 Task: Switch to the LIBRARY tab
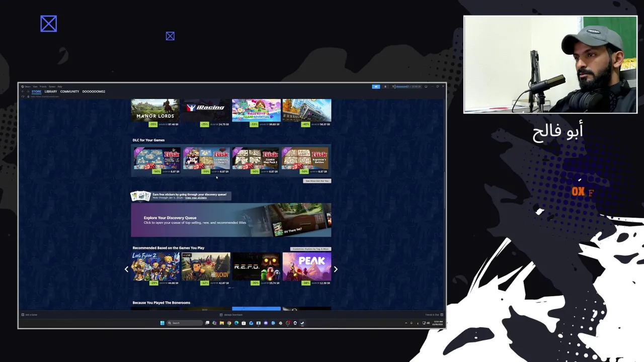(x=51, y=92)
